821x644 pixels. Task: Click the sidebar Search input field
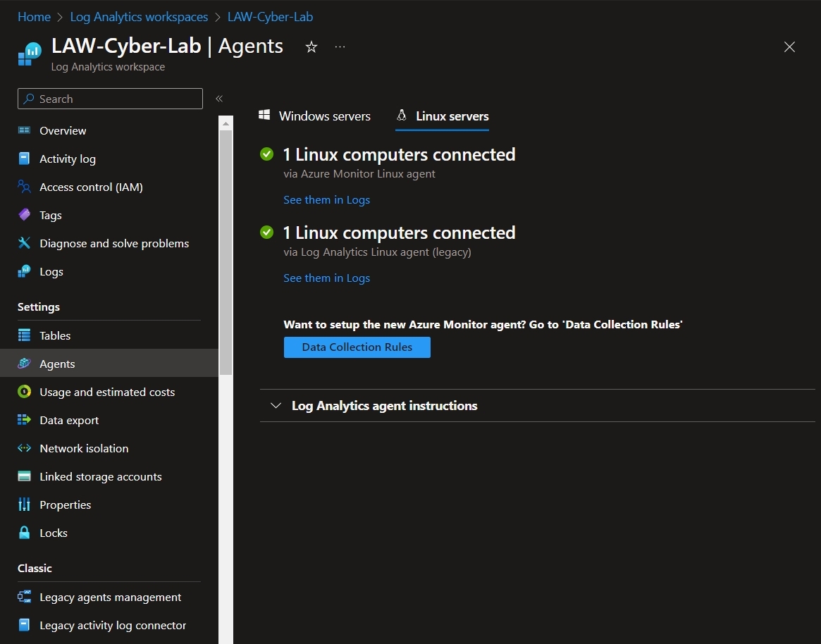point(110,99)
